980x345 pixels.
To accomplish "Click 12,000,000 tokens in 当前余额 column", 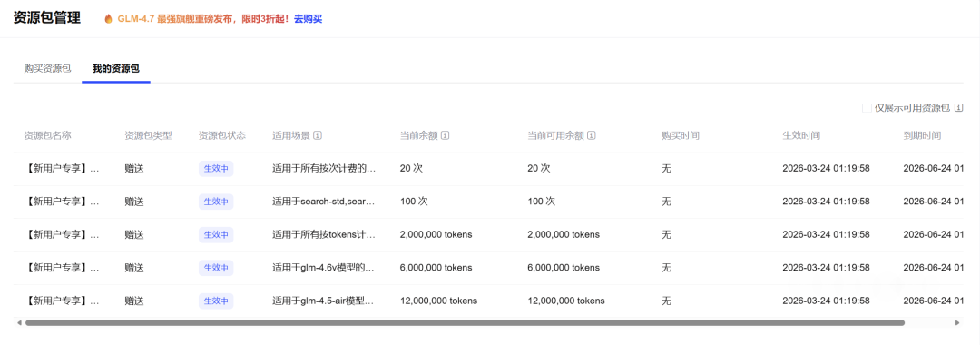I will tap(438, 301).
